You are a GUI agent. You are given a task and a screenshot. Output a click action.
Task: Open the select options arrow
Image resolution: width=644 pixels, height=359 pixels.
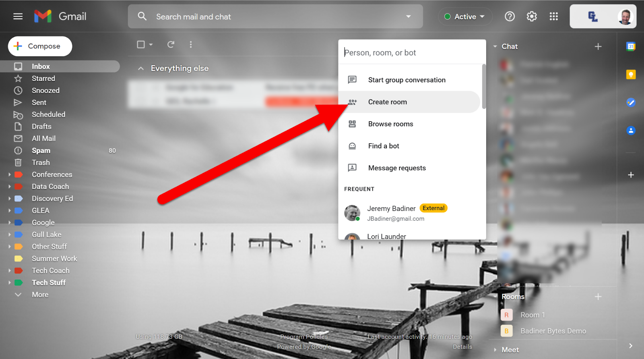click(151, 44)
